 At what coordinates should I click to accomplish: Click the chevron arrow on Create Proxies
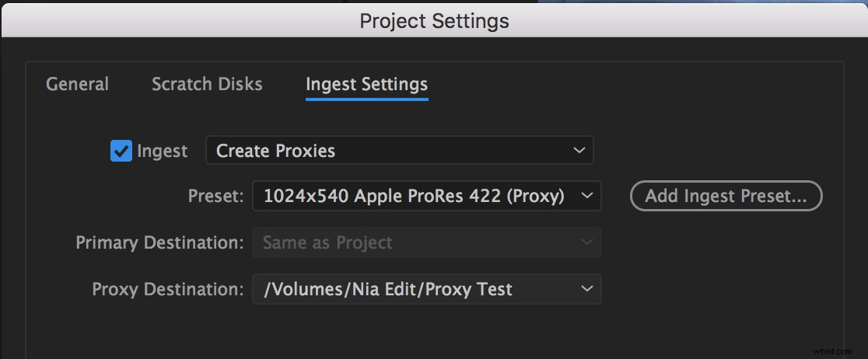[x=579, y=151]
